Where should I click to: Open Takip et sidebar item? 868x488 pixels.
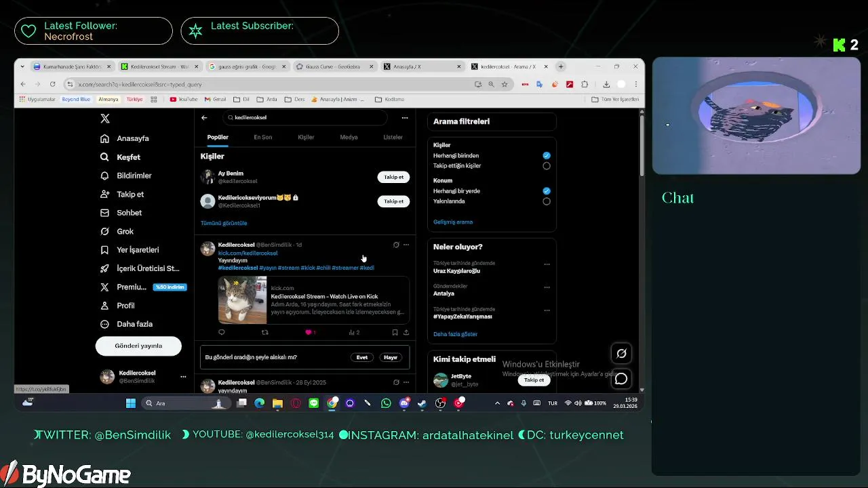(x=122, y=194)
